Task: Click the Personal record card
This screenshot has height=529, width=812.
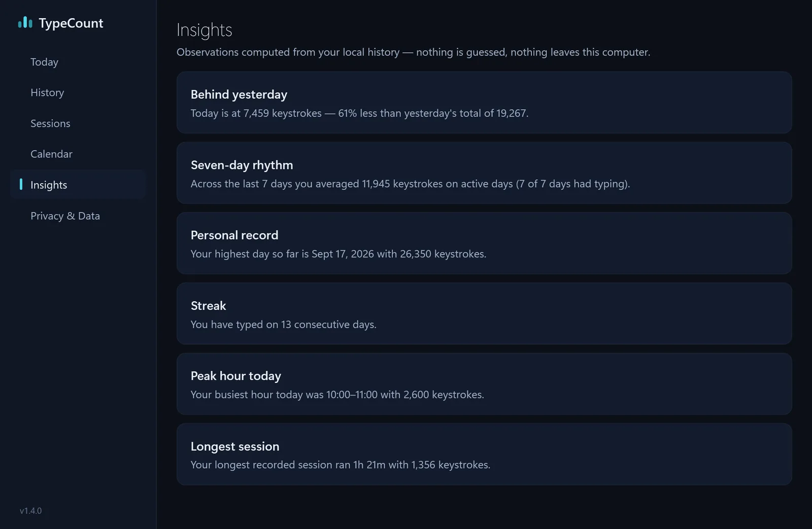Action: pos(484,243)
